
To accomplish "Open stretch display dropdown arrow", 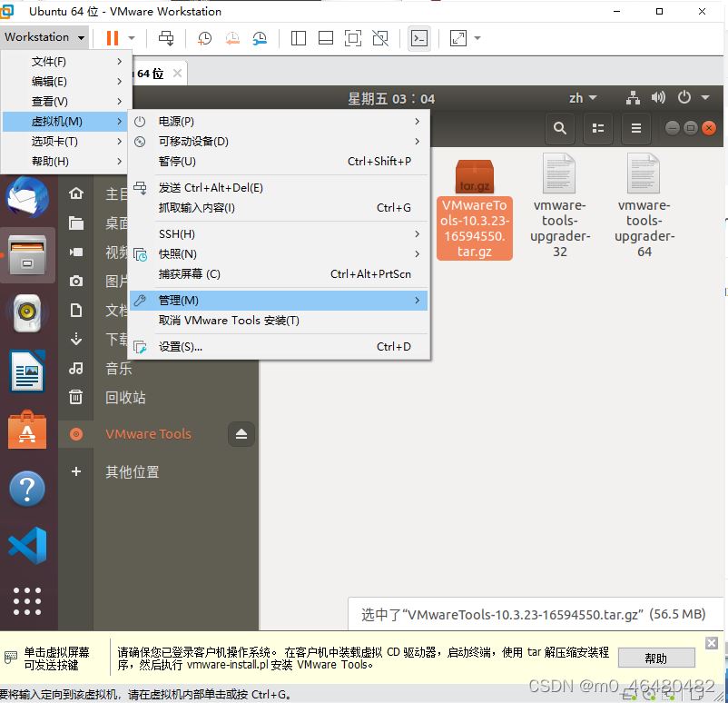I will (x=477, y=38).
